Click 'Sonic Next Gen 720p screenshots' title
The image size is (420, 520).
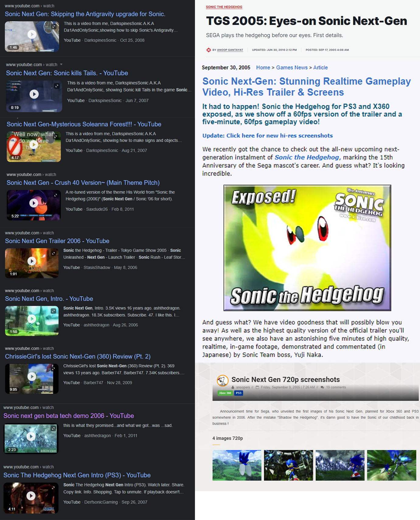[286, 379]
